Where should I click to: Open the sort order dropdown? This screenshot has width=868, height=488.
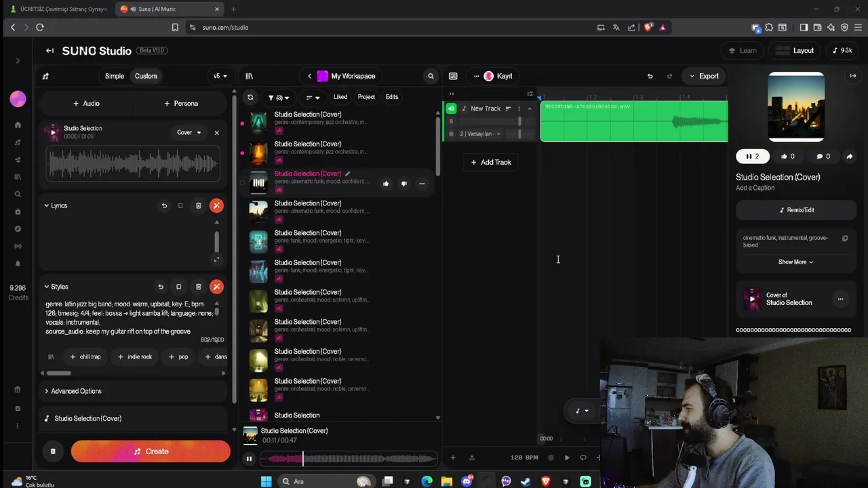[x=313, y=98]
